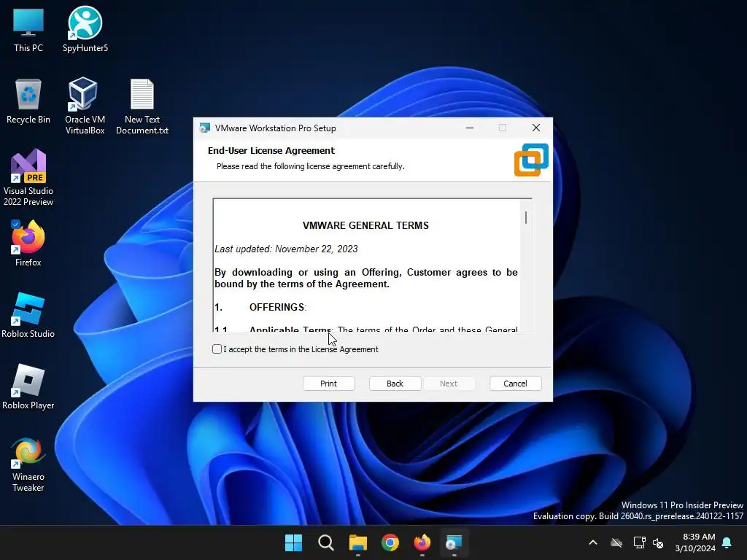Screen dimensions: 747x560
Task: Click 'Please read the following license agreement carefully' text
Action: coord(310,166)
